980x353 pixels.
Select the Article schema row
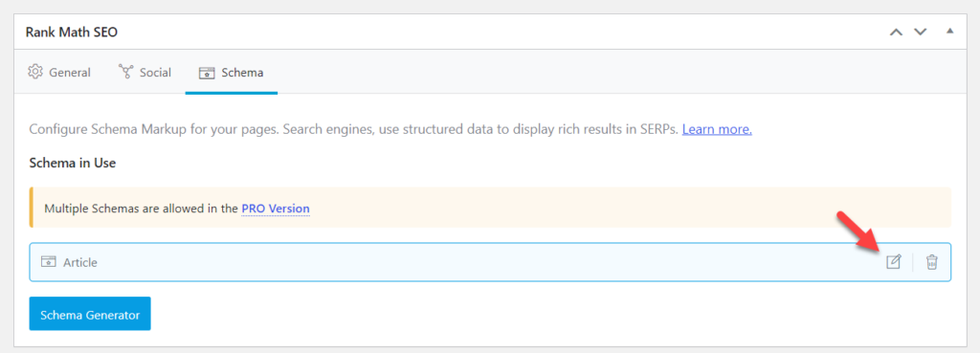click(490, 262)
